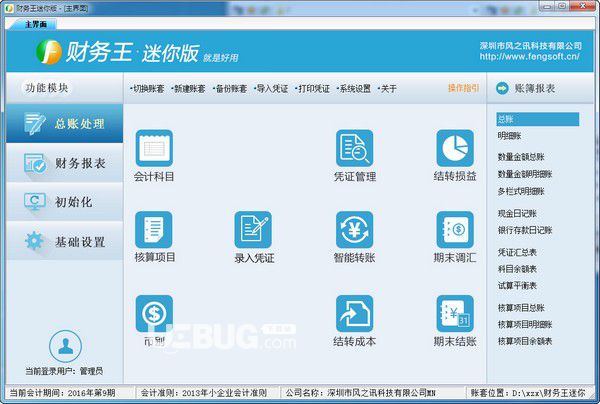The width and height of the screenshot is (600, 404).
Task: Select 现金日记账 in the report list
Action: click(x=517, y=213)
